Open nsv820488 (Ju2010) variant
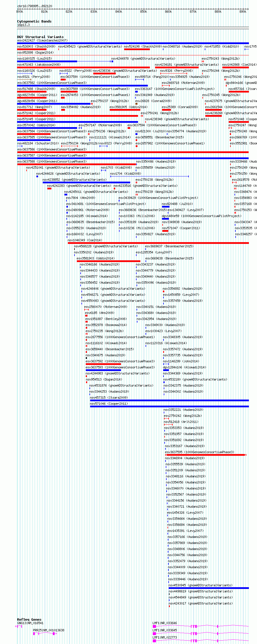This screenshot has width=257, height=644. point(177,204)
